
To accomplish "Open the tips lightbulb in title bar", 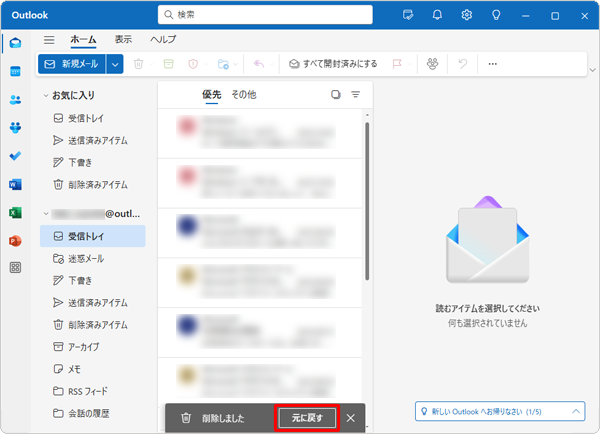I will (496, 15).
